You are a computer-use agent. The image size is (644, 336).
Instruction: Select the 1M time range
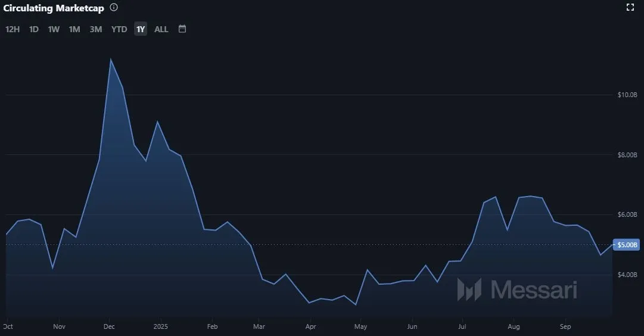tap(74, 29)
